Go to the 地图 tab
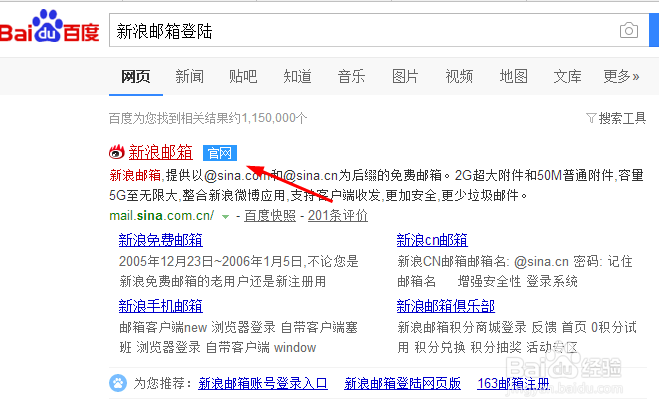The image size is (659, 411). point(514,76)
